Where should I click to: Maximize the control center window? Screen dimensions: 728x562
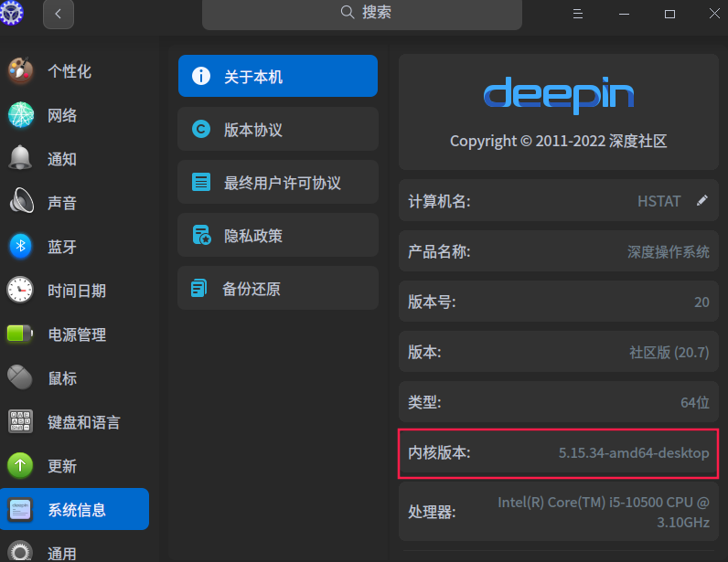pos(669,14)
